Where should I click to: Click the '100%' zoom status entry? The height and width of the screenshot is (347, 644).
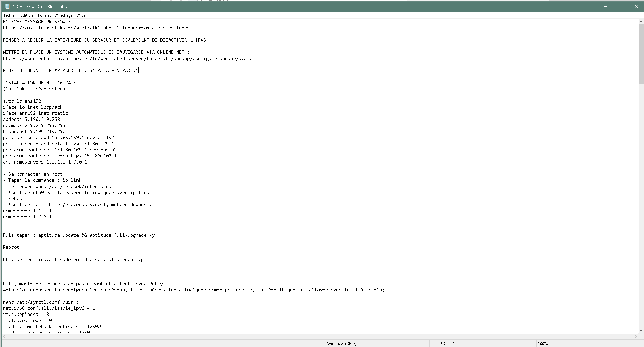click(x=543, y=344)
